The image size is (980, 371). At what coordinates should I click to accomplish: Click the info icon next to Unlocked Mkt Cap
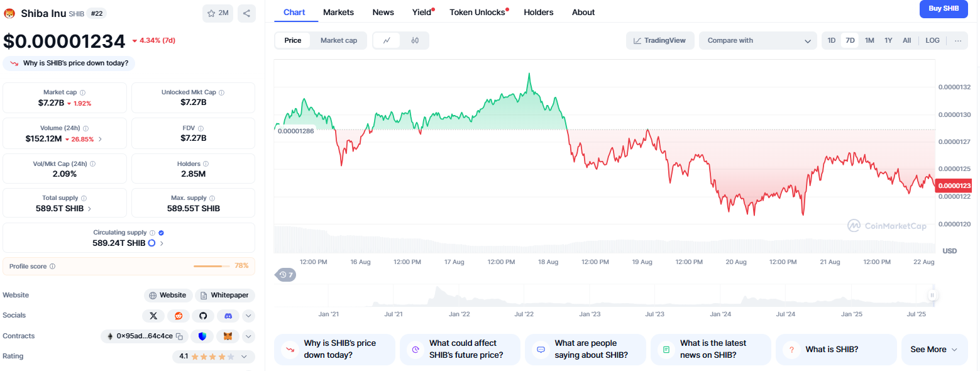click(221, 92)
